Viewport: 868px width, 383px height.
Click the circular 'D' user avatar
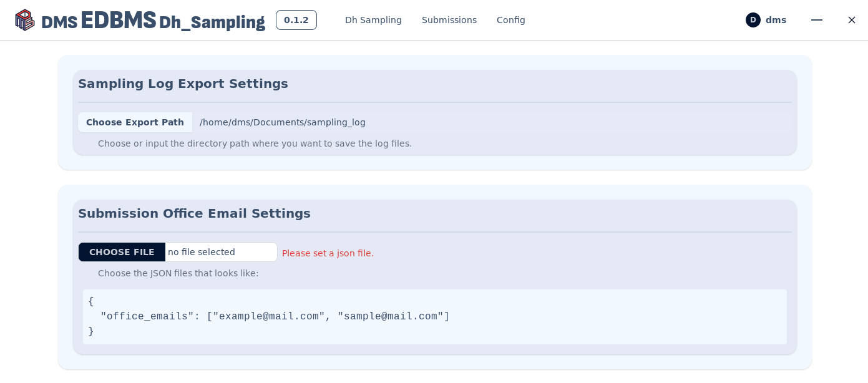click(x=753, y=20)
